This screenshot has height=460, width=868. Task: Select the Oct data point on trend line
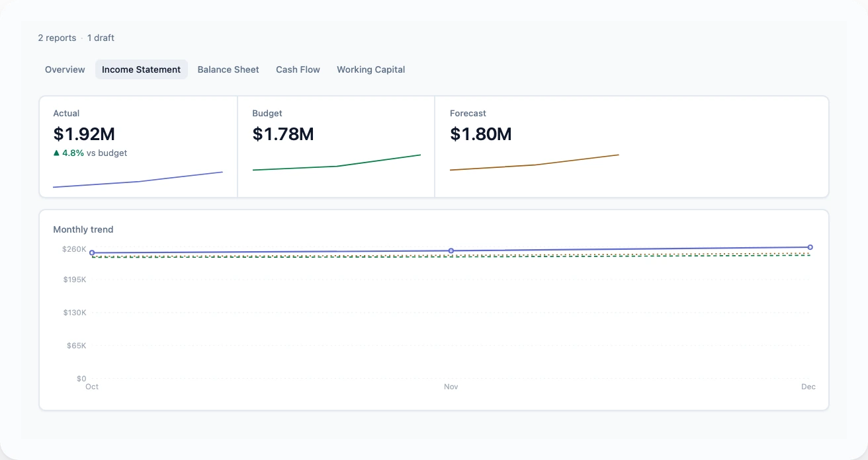click(92, 252)
